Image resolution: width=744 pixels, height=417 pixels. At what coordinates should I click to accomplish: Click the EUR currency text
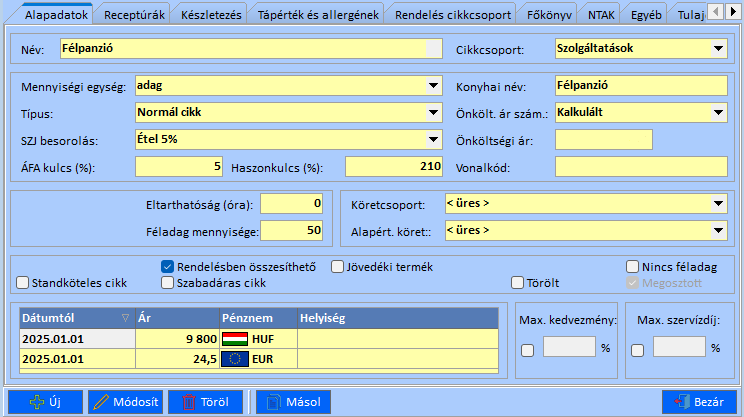[x=263, y=359]
